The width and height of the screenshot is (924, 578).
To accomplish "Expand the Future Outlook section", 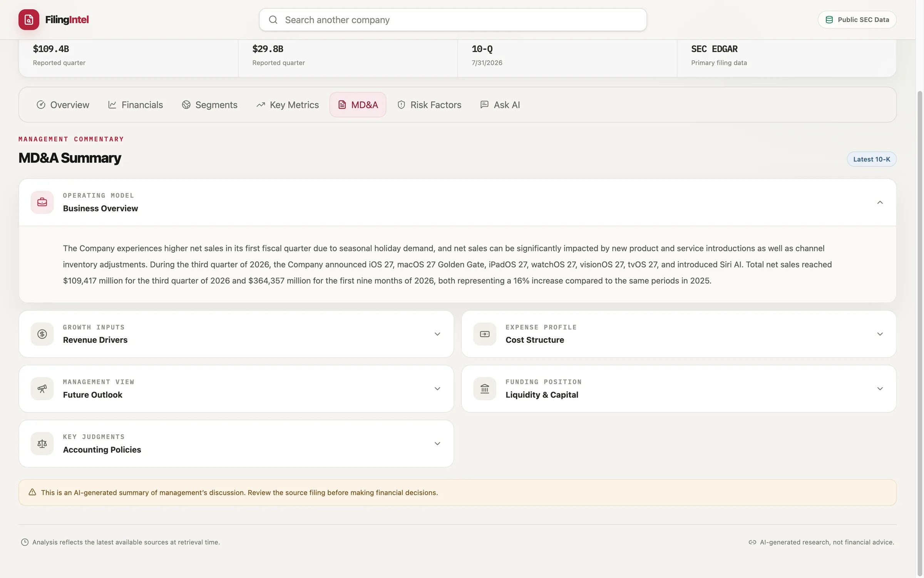I will coord(437,389).
